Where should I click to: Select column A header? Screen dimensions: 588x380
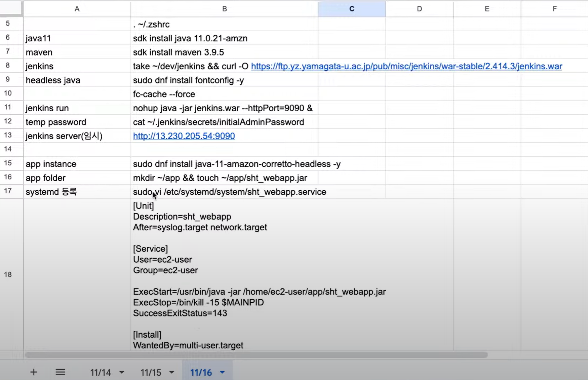pos(77,9)
